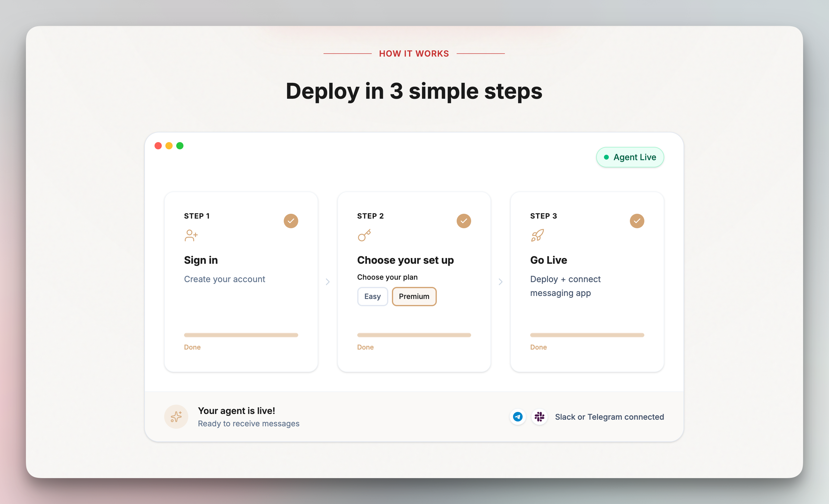Toggle the Step 2 completed checkmark
829x504 pixels.
pyautogui.click(x=464, y=221)
